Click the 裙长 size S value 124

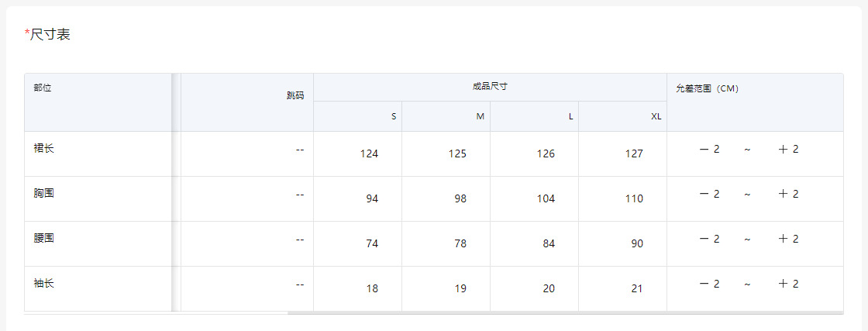coord(369,153)
